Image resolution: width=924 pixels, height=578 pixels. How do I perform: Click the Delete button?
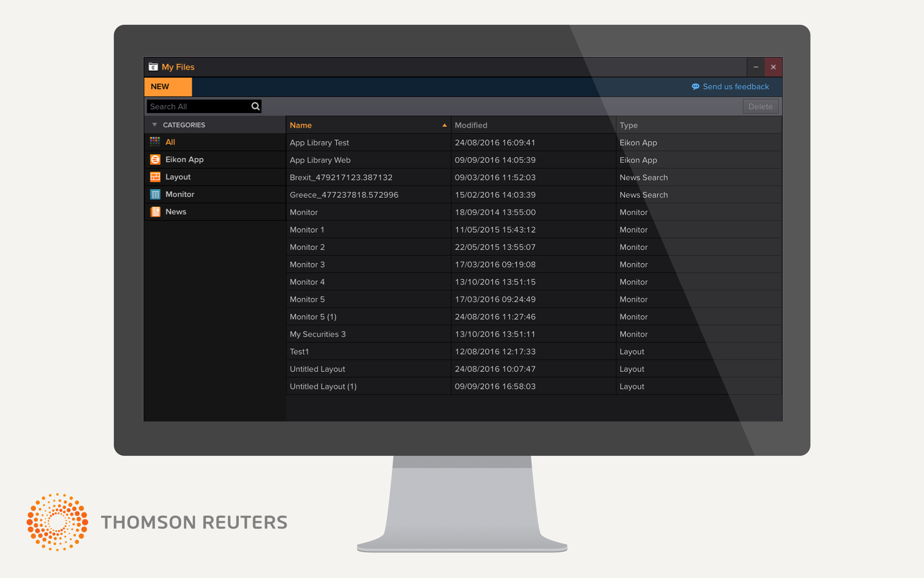tap(760, 106)
